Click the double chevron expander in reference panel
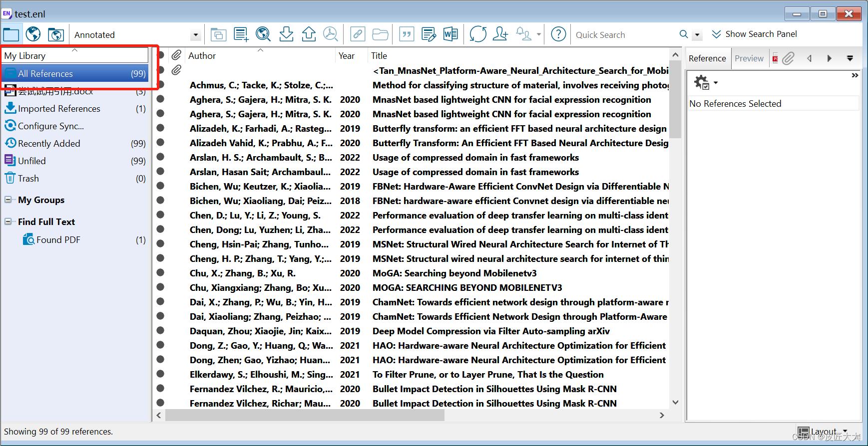Image resolution: width=868 pixels, height=446 pixels. [x=855, y=75]
